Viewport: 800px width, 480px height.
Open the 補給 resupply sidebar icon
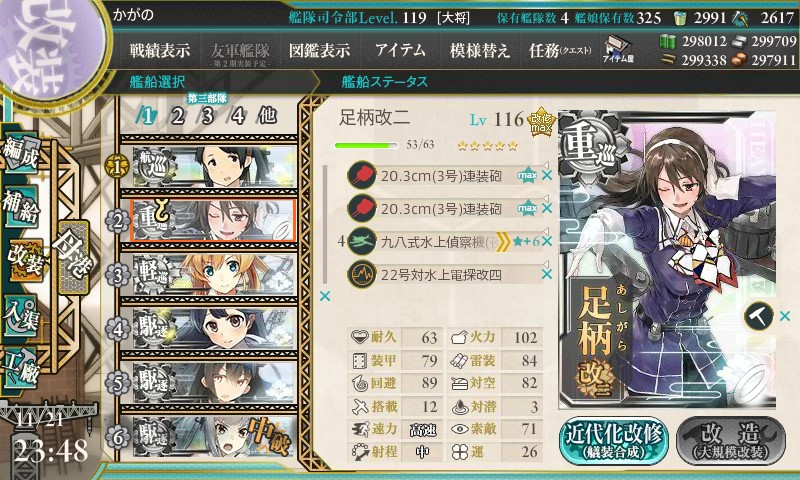21,206
